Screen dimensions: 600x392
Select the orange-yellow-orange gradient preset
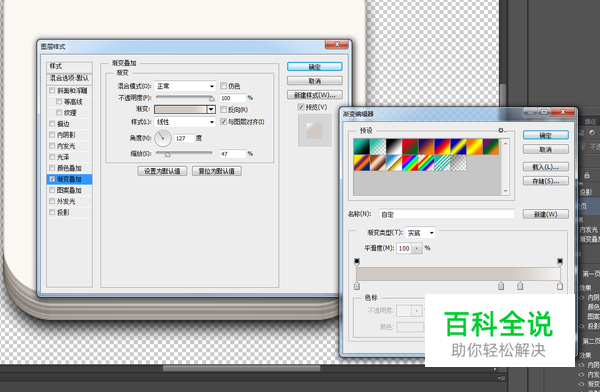point(474,147)
